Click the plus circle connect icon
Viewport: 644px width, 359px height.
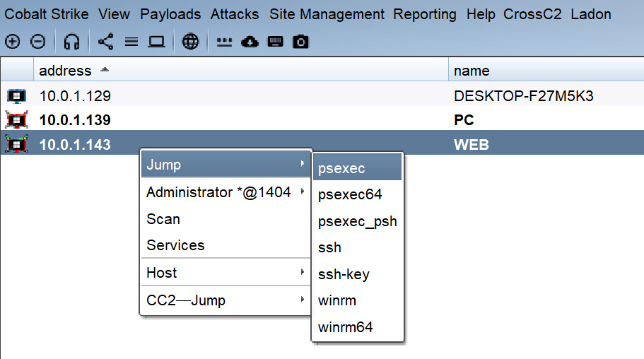coord(12,42)
